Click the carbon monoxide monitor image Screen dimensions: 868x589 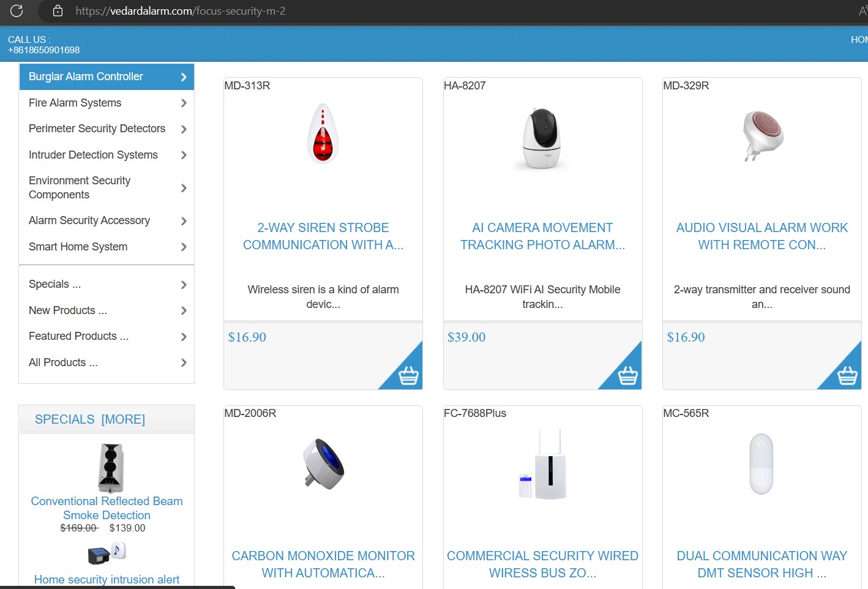323,463
